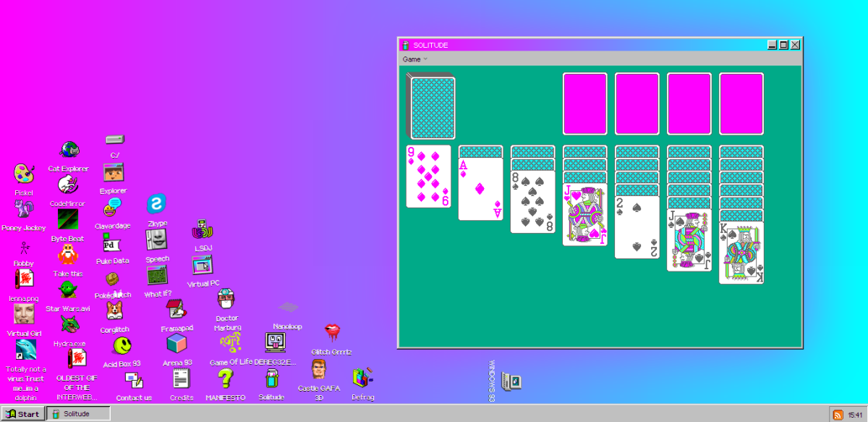The image size is (868, 422).
Task: Expand the Game menu dropdown arrow
Action: (x=425, y=59)
